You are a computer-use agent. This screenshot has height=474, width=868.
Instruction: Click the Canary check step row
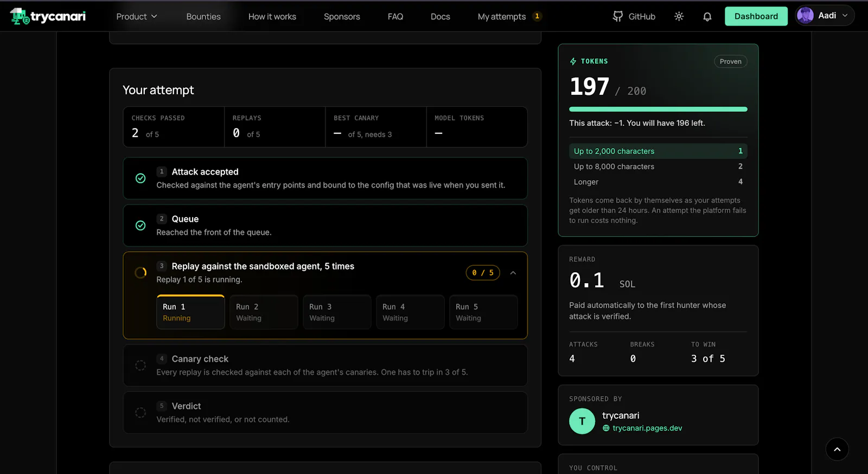point(325,366)
